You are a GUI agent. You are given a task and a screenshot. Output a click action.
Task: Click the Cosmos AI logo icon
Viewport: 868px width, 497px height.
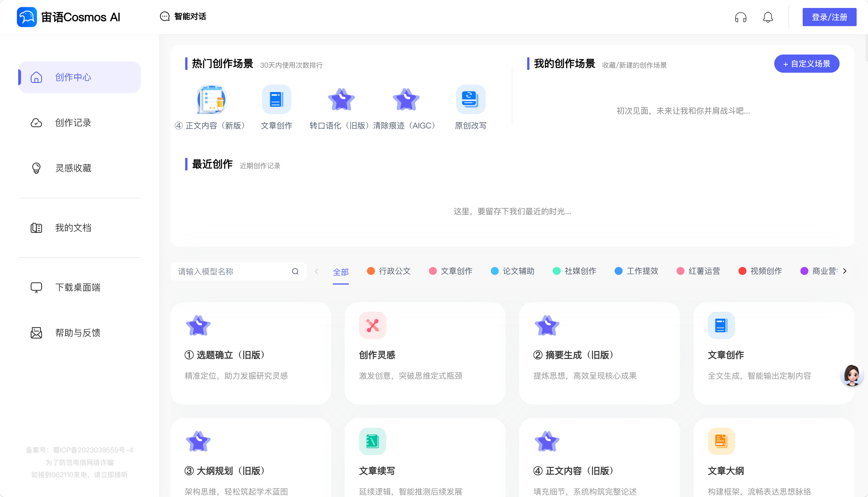(27, 17)
